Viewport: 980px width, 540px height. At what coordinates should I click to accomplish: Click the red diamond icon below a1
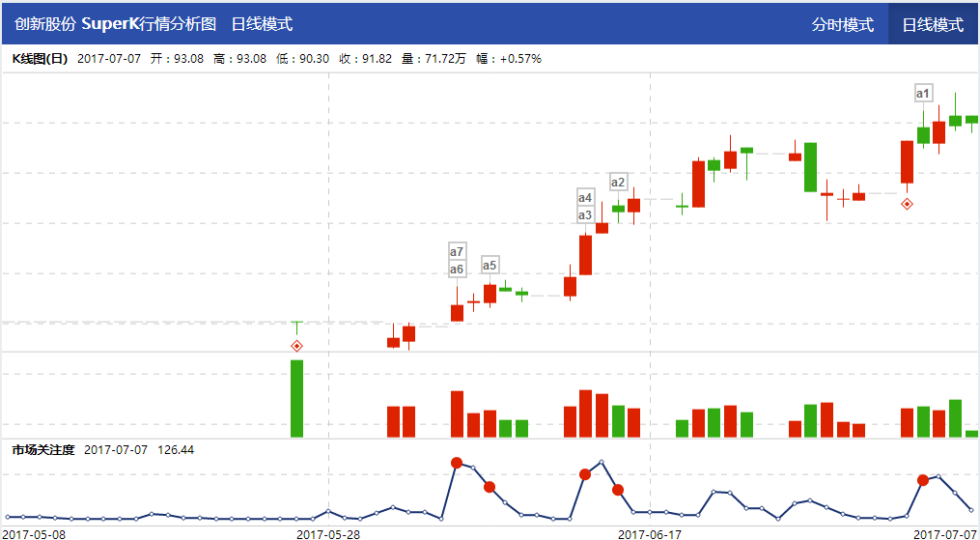(907, 204)
